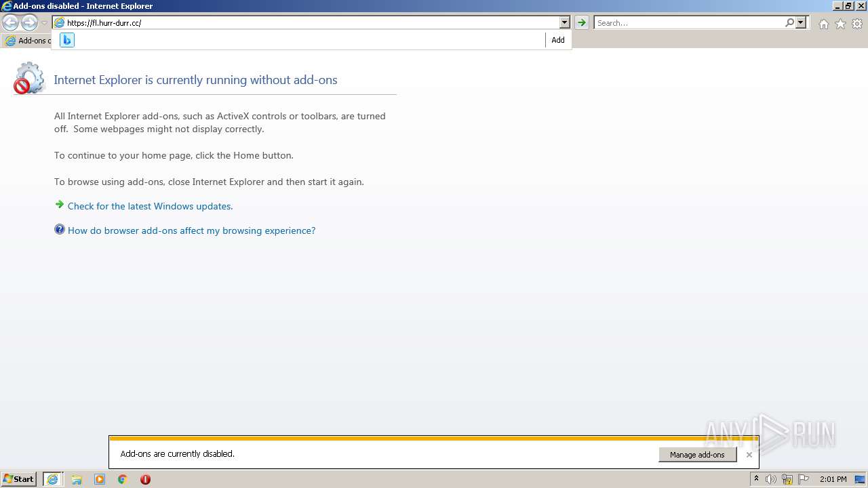Click the running without add-ons heading

click(x=195, y=80)
